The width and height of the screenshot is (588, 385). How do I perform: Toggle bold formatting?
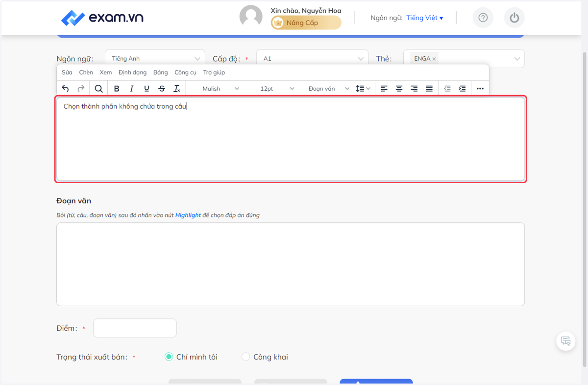coord(117,89)
